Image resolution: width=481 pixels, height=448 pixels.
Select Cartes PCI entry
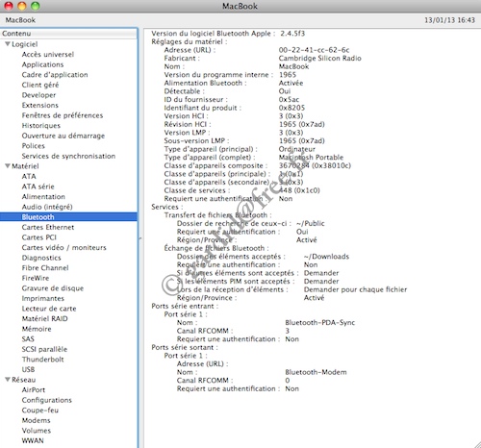(39, 237)
